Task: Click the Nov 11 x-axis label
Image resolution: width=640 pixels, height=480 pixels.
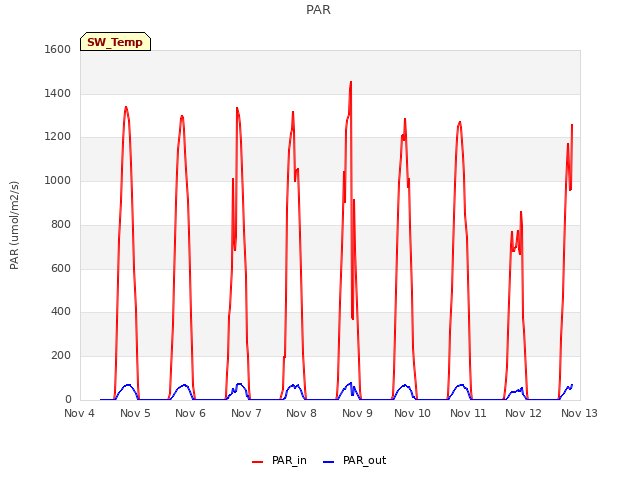Action: 468,413
